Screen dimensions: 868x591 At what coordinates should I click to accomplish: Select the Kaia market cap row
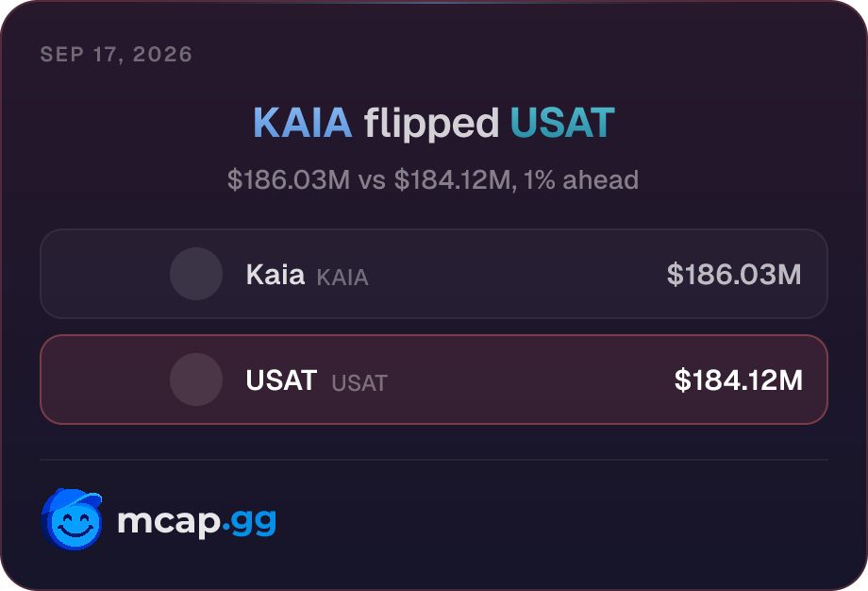click(434, 274)
